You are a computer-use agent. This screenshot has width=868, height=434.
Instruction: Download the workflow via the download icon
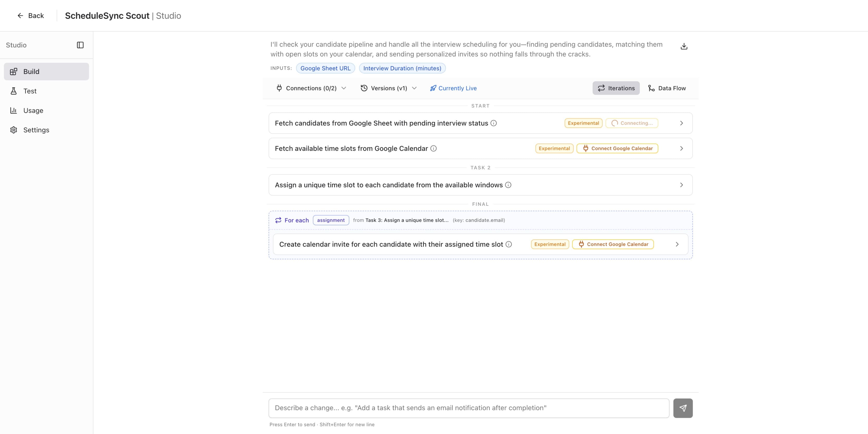click(x=684, y=46)
